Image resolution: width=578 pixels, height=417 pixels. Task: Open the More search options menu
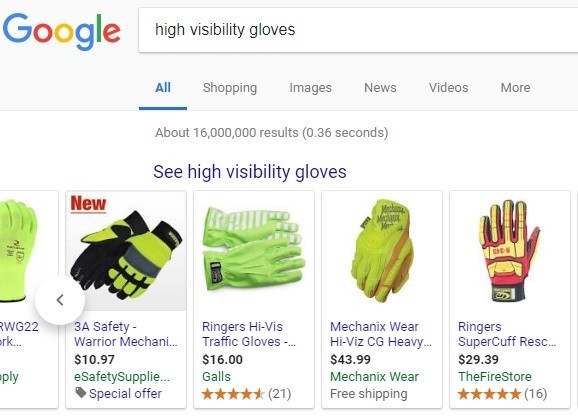515,88
